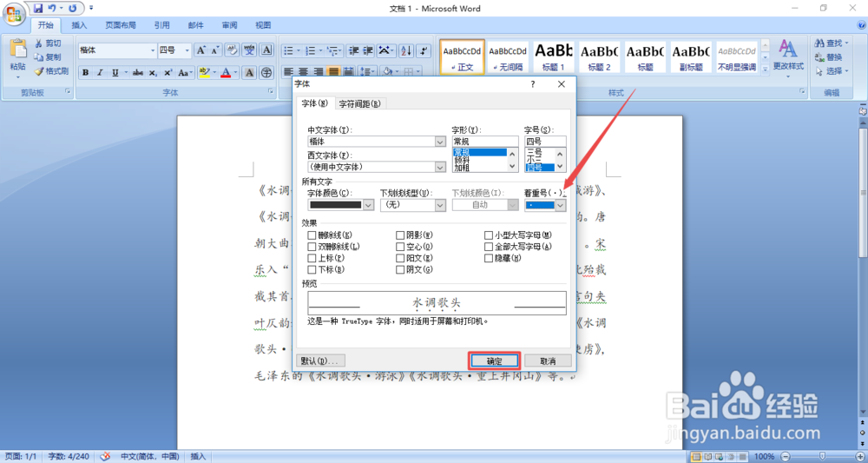Switch to the 插入 ribbon tab

point(79,25)
